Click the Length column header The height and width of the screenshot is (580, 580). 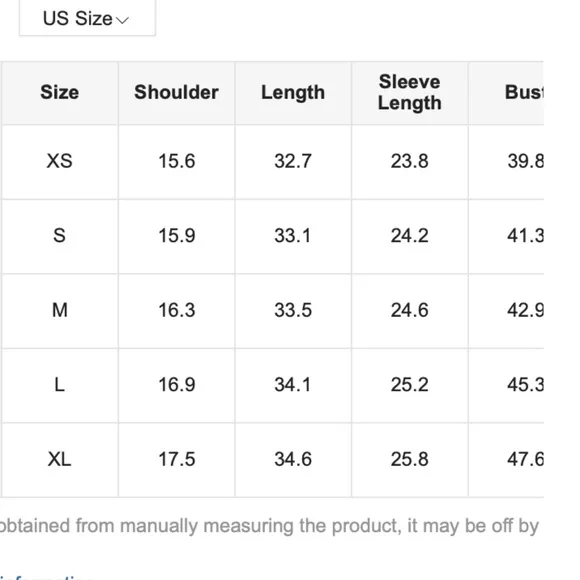[x=293, y=93]
